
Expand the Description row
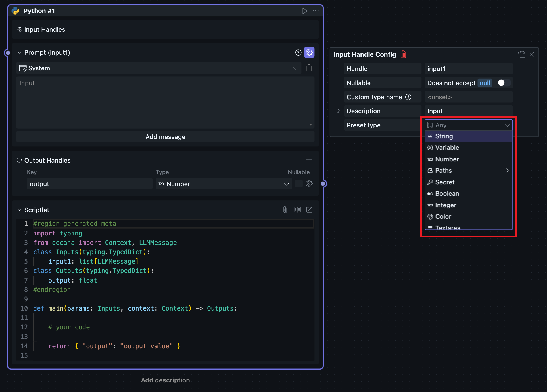[x=338, y=111]
